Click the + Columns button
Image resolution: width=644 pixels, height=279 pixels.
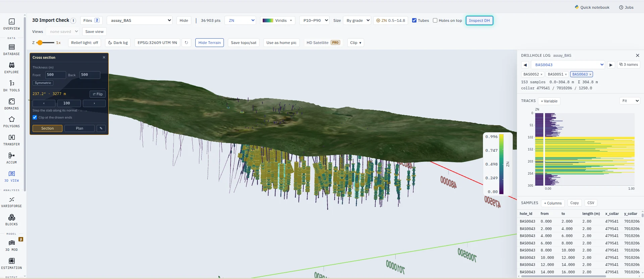point(553,203)
